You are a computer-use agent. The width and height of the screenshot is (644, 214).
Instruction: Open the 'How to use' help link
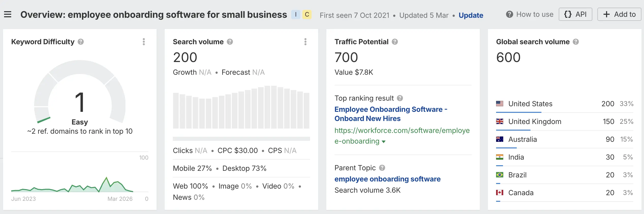530,14
